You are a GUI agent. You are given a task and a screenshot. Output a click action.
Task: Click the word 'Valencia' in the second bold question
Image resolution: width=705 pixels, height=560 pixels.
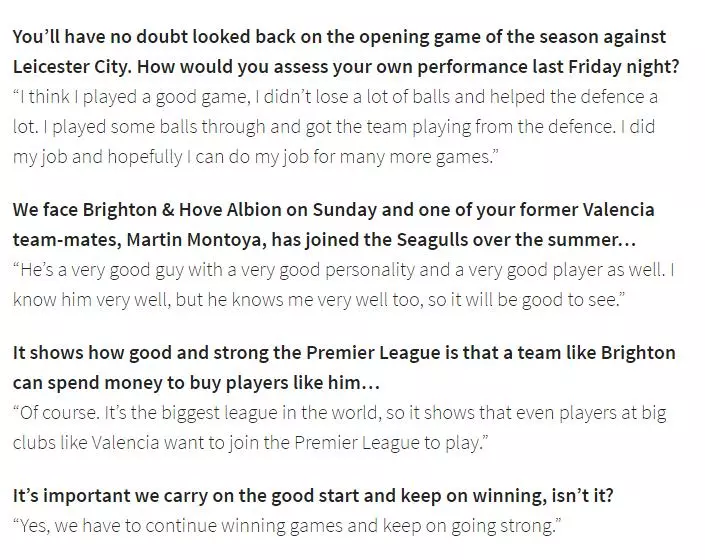619,210
